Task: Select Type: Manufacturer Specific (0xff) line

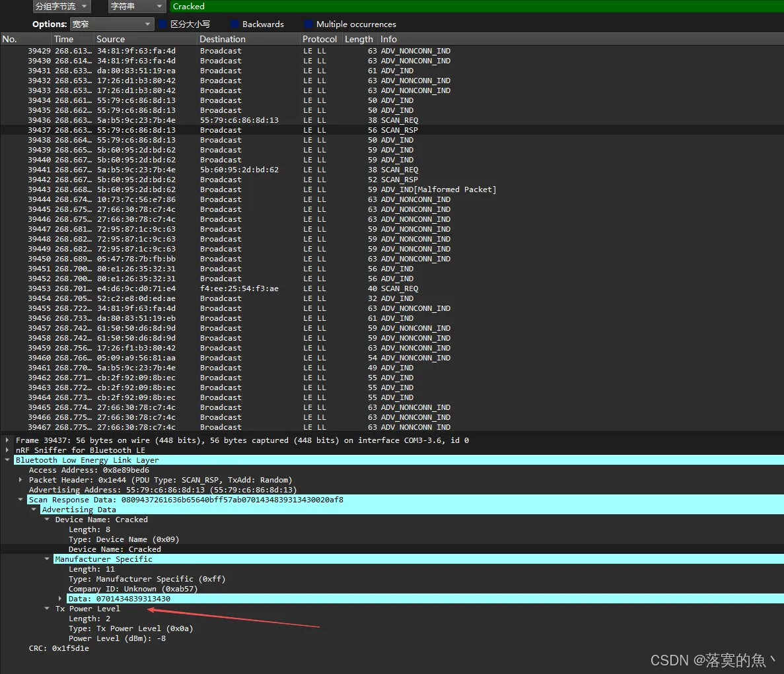Action: pos(147,578)
